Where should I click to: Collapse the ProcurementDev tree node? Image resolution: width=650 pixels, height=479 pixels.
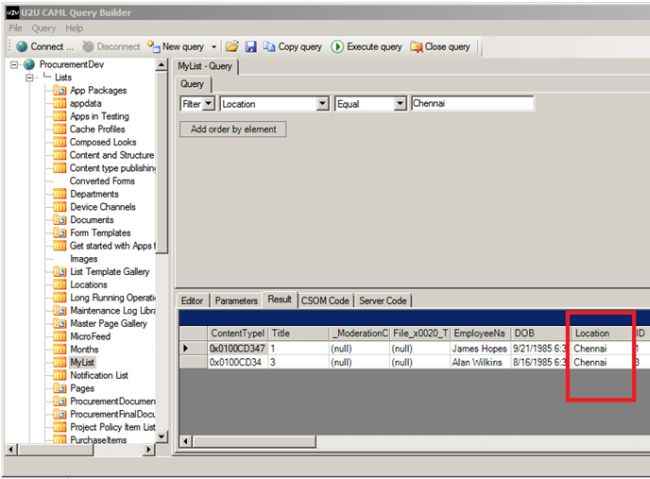point(14,65)
